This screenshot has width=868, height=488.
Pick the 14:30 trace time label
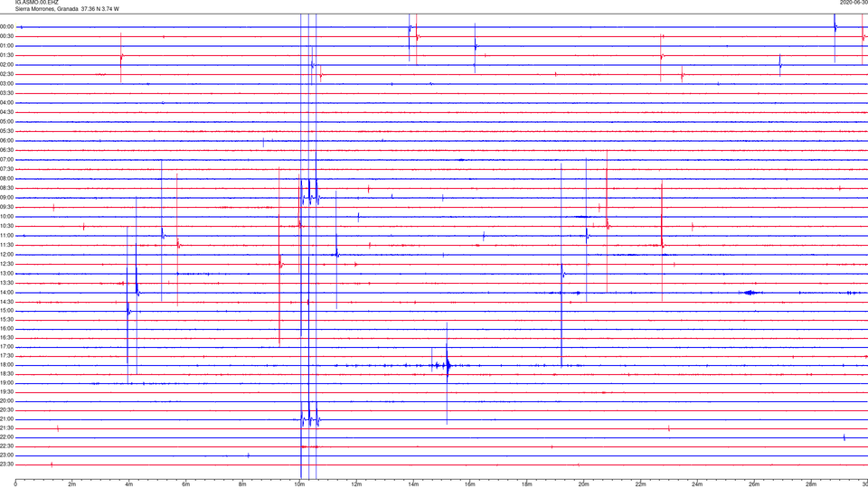6,302
